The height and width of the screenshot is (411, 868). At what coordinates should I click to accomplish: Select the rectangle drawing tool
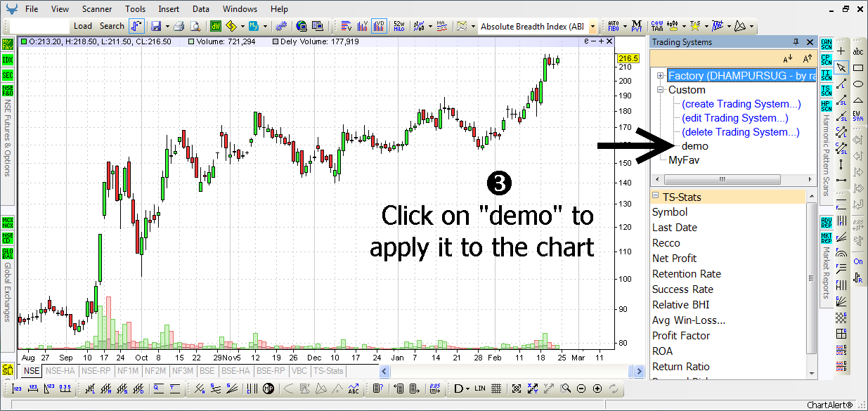(x=858, y=67)
